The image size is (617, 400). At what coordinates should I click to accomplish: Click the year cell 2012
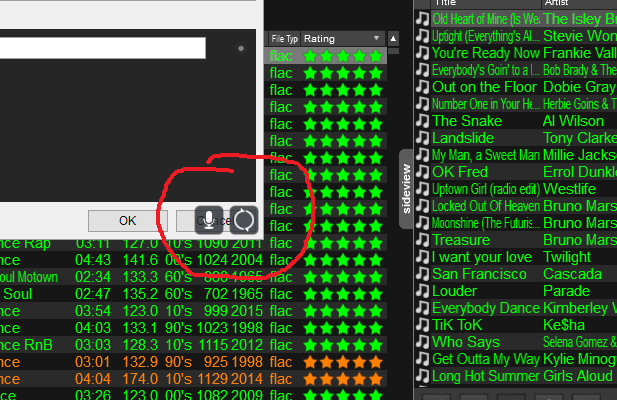click(x=247, y=345)
